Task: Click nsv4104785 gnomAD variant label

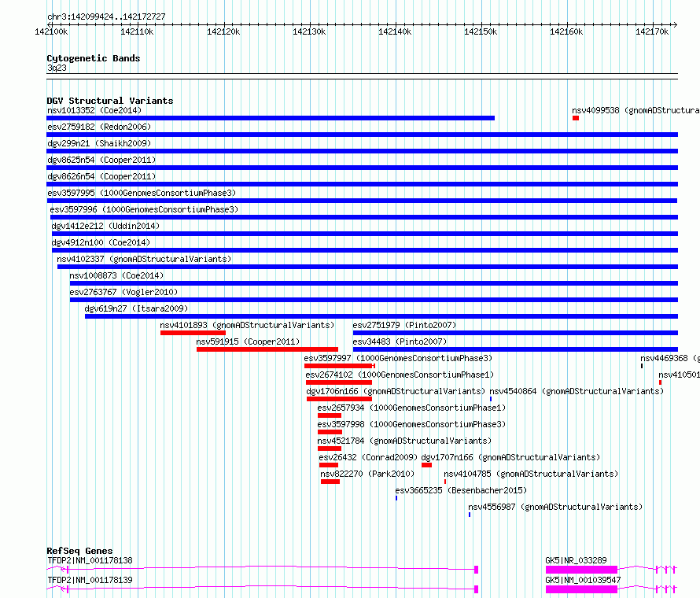Action: pos(531,474)
